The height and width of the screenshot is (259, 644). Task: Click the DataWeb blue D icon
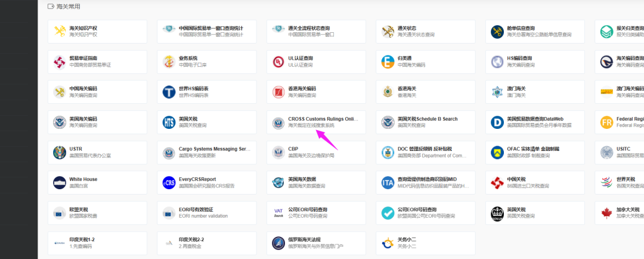coord(497,122)
